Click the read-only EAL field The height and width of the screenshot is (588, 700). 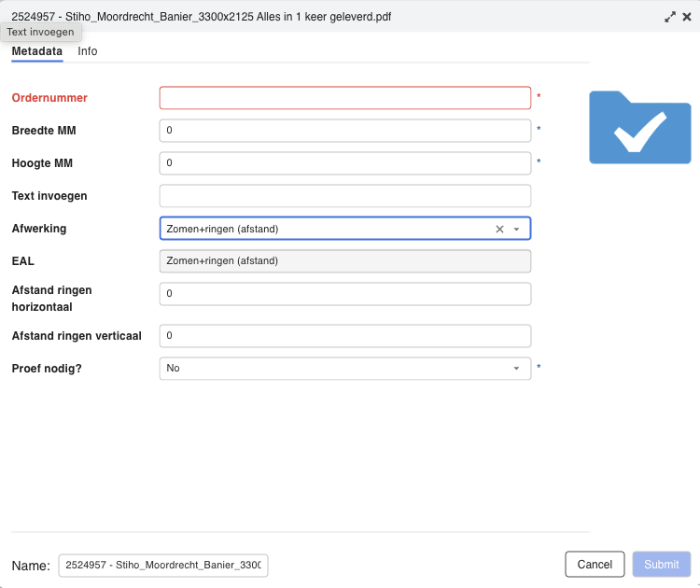[x=344, y=261]
